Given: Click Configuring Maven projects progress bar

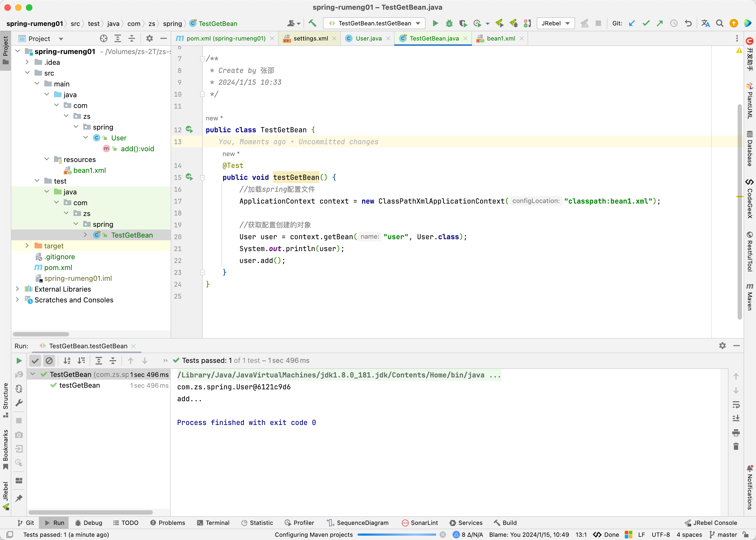Looking at the screenshot, I should click(x=397, y=535).
